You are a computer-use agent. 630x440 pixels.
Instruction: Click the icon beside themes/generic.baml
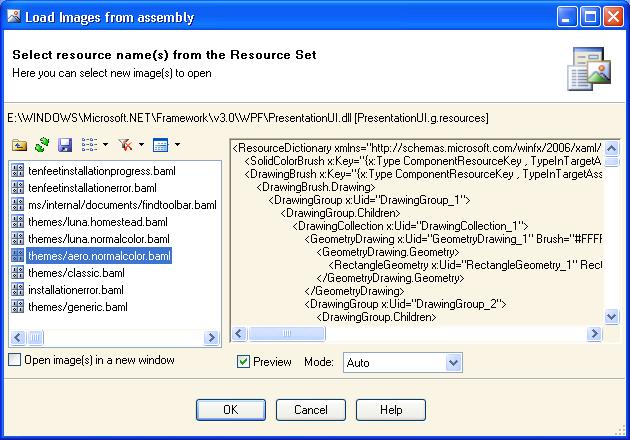18,306
